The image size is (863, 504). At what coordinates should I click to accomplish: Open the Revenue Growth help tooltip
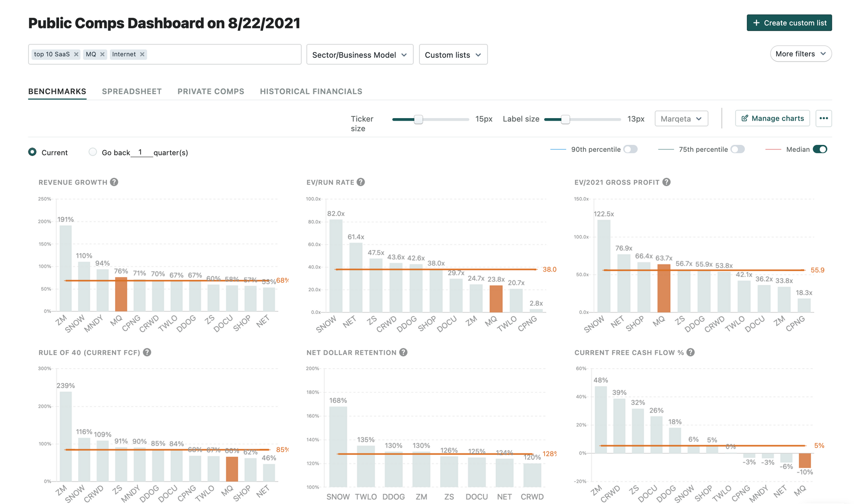114,182
